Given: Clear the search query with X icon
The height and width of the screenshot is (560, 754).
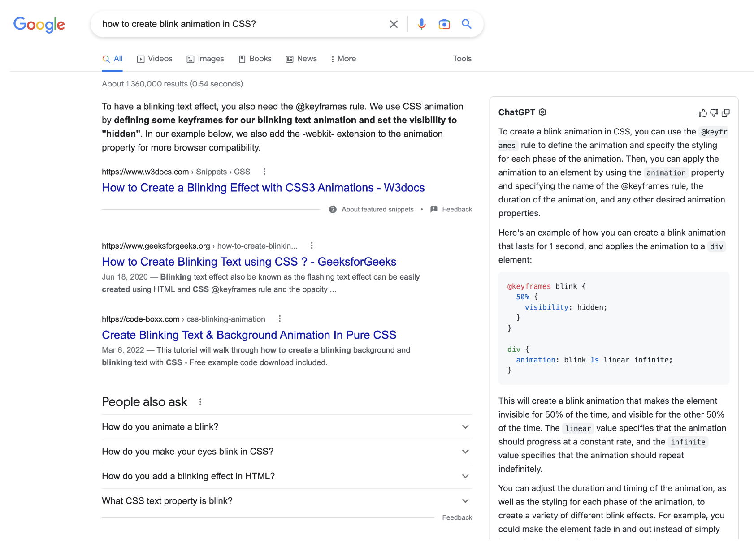Looking at the screenshot, I should click(x=394, y=24).
